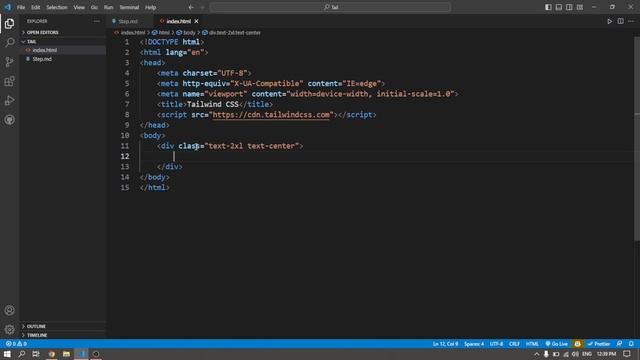Open the File menu
The width and height of the screenshot is (640, 360).
coord(21,7)
